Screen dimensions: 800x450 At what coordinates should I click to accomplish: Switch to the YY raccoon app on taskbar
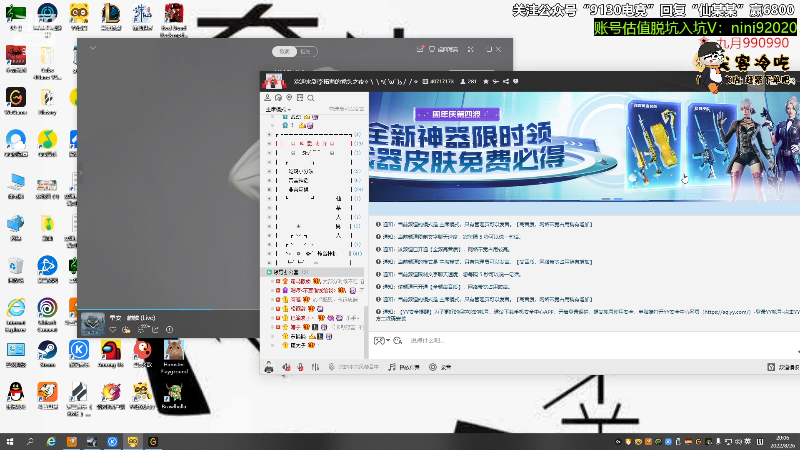click(133, 442)
